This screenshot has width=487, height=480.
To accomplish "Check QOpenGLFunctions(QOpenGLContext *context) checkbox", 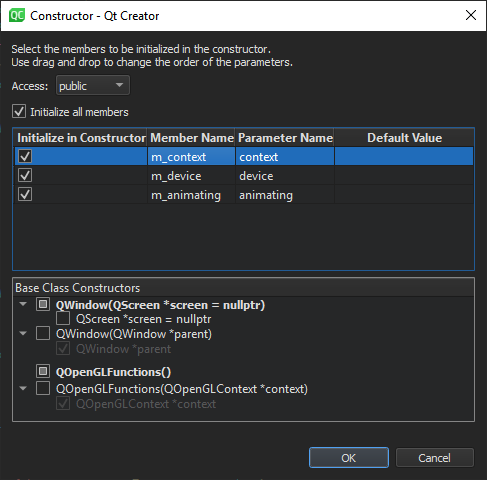I will click(43, 388).
